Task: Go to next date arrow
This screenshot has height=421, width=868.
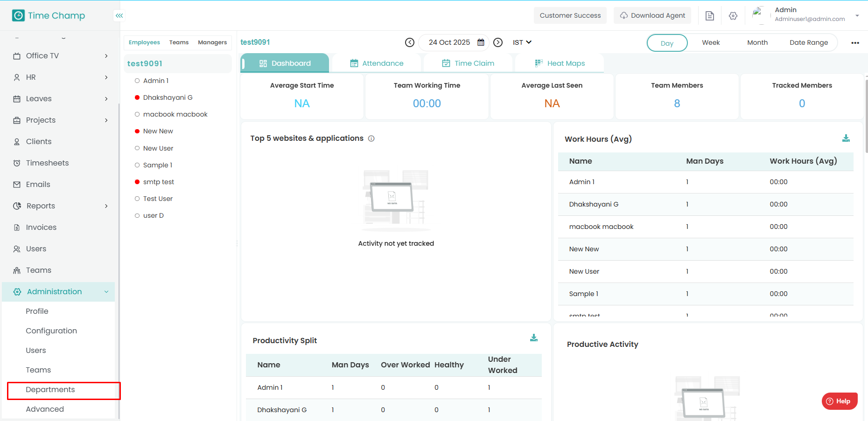Action: coord(498,42)
